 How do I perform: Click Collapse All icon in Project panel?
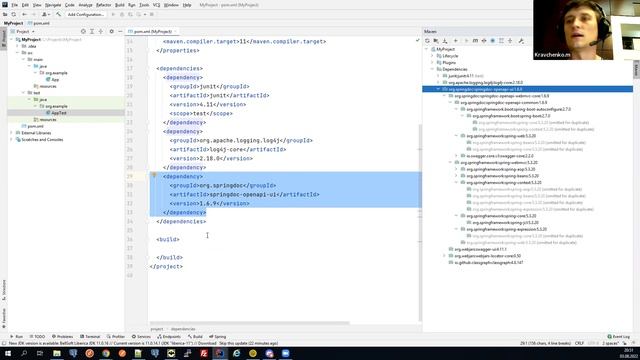(x=100, y=31)
